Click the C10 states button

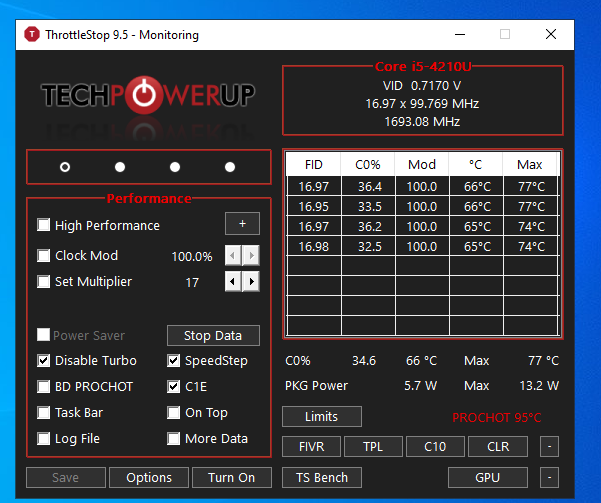pyautogui.click(x=435, y=446)
